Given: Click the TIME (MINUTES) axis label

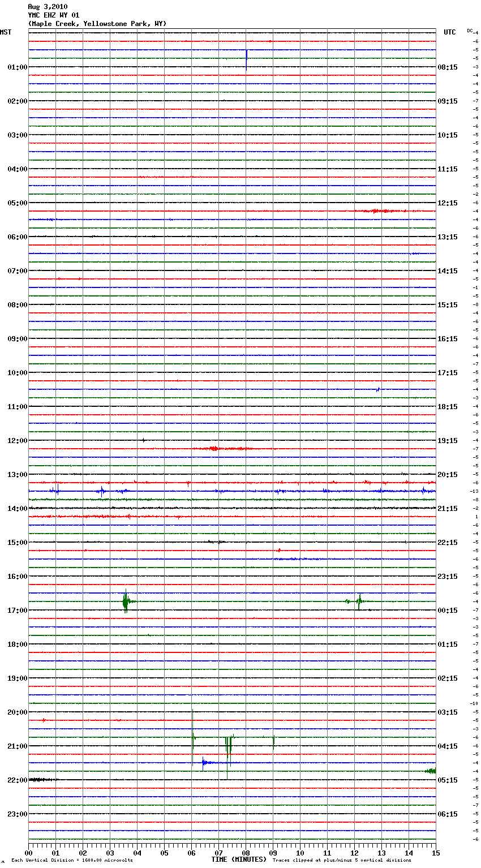Looking at the screenshot, I should [239, 860].
